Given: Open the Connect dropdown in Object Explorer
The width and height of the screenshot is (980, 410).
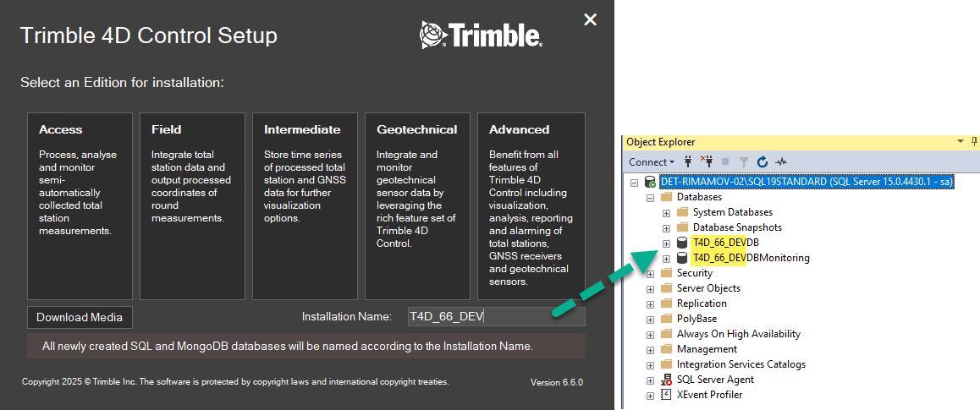Looking at the screenshot, I should click(652, 161).
